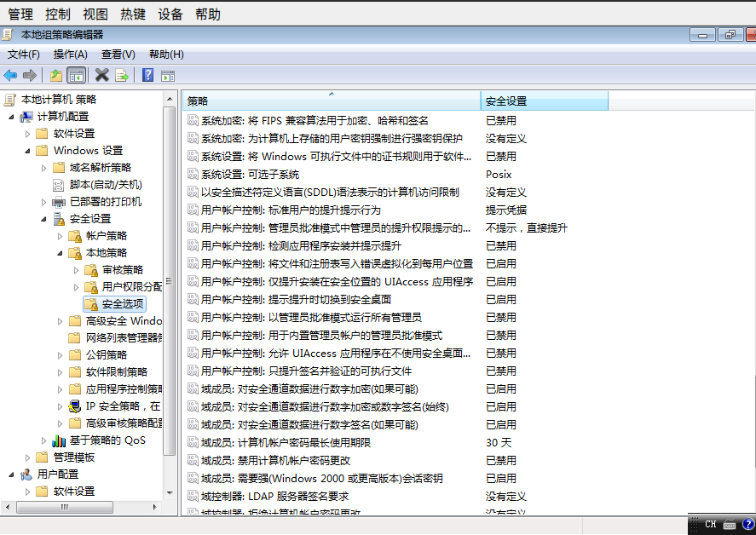The height and width of the screenshot is (535, 756).
Task: Expand the 软件设置 node under 计算机配置
Action: pos(27,134)
